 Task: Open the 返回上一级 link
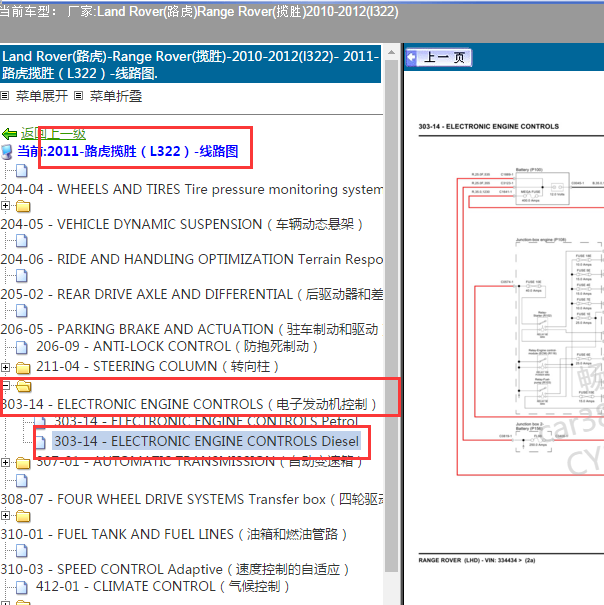pos(53,134)
